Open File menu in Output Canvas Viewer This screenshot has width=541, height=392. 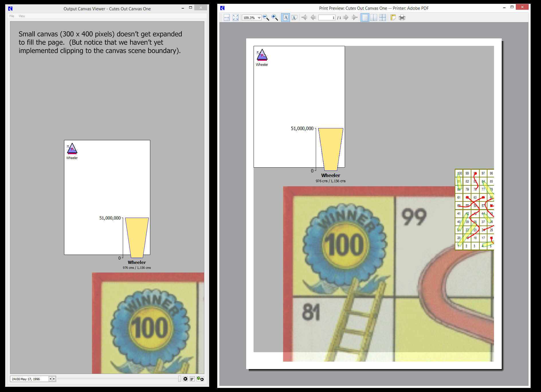[x=12, y=16]
